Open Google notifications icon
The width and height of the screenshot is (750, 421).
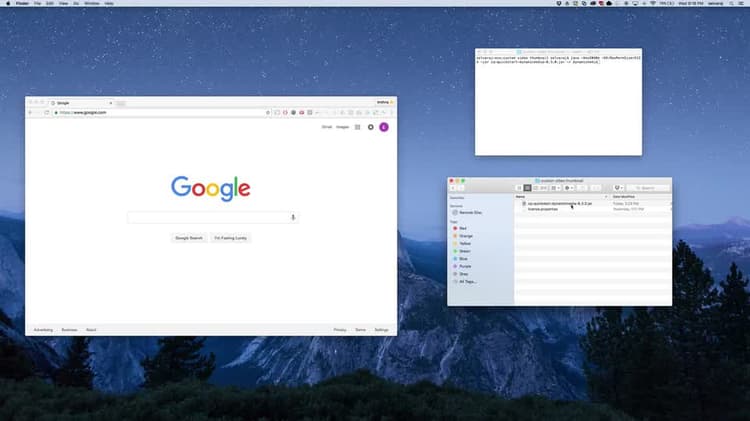(371, 127)
